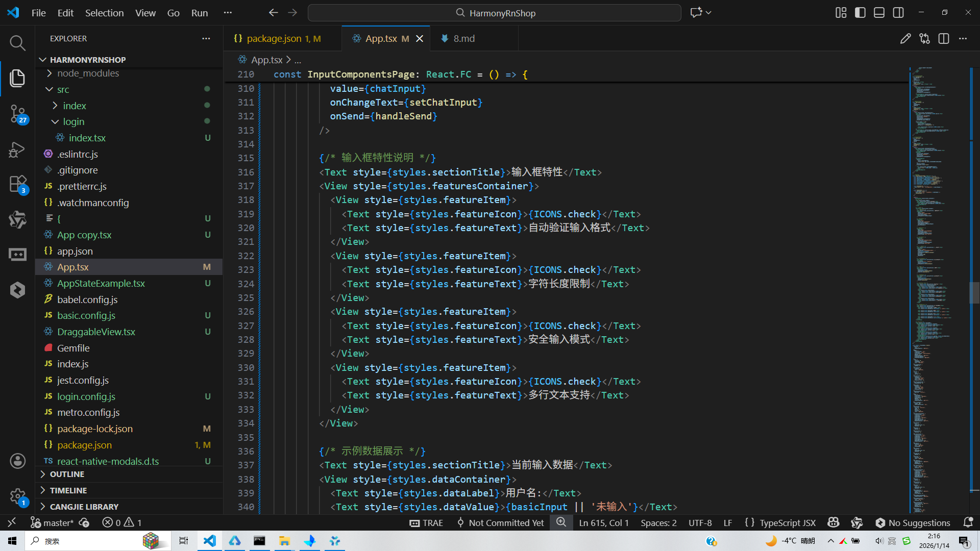Screen dimensions: 980x551
Task: Open the Search view in activity bar
Action: coord(17,43)
